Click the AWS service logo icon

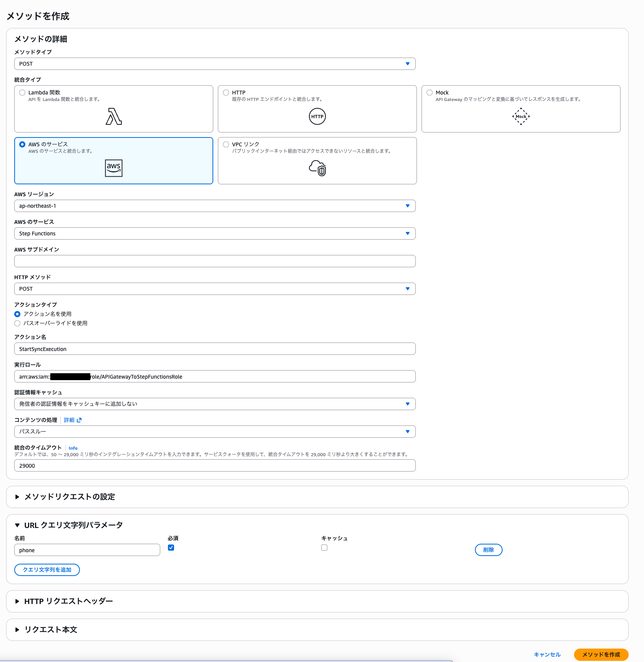pyautogui.click(x=114, y=168)
